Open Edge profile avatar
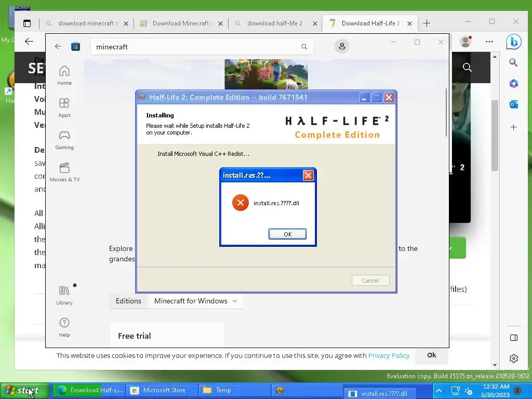The height and width of the screenshot is (399, 532). (465, 42)
